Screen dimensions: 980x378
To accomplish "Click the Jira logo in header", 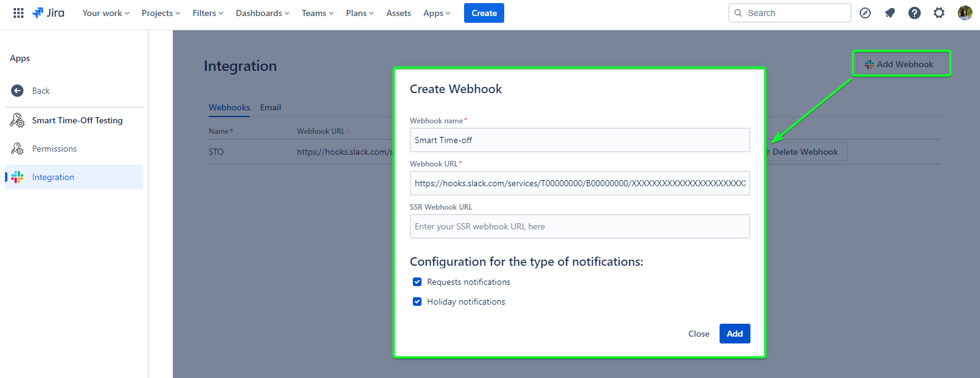I will point(48,13).
